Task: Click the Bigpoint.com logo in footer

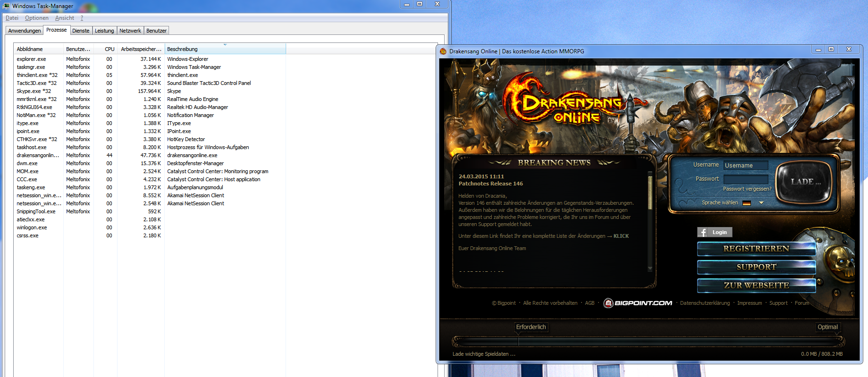Action: coord(638,303)
